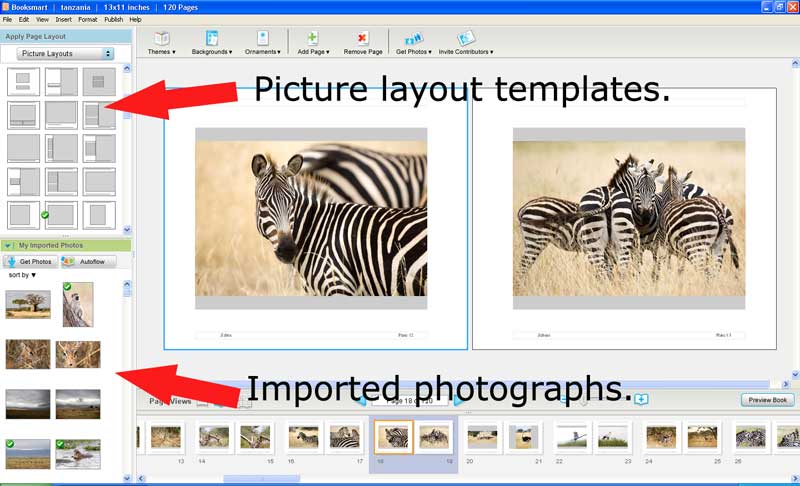Click the single zebra photo on left page
This screenshot has width=800, height=486.
[x=311, y=218]
